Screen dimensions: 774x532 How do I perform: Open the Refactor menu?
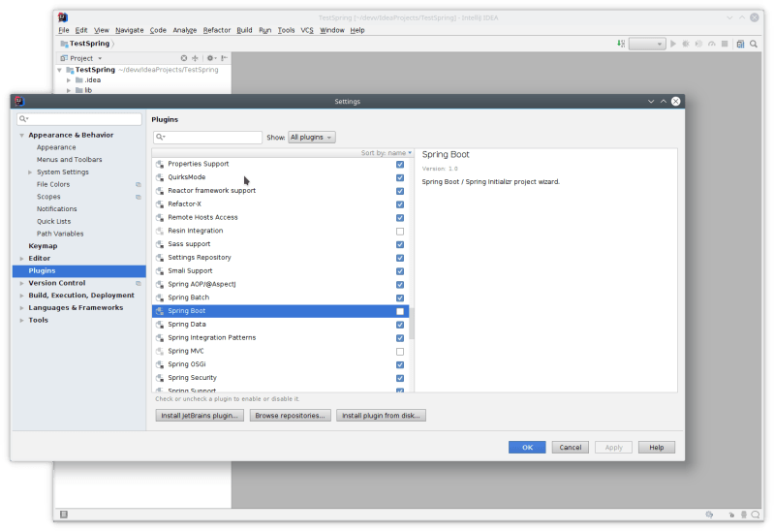(217, 30)
